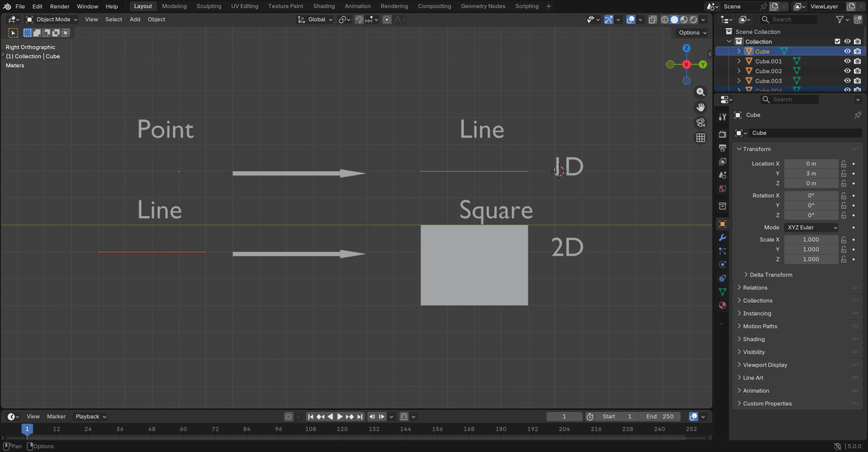The width and height of the screenshot is (868, 452).
Task: Switch to wireframe viewport shading
Action: [x=665, y=20]
